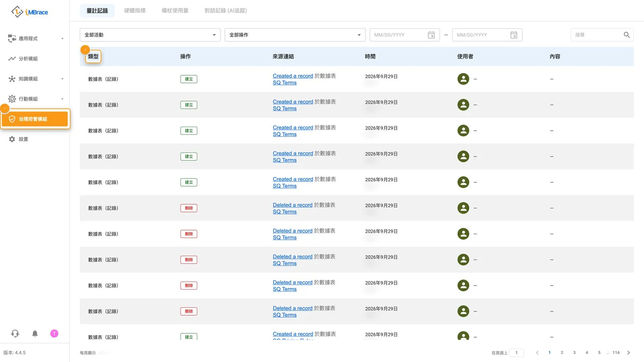Go to the previous page arrow
Viewport: 644px width, 362px height.
[x=537, y=353]
